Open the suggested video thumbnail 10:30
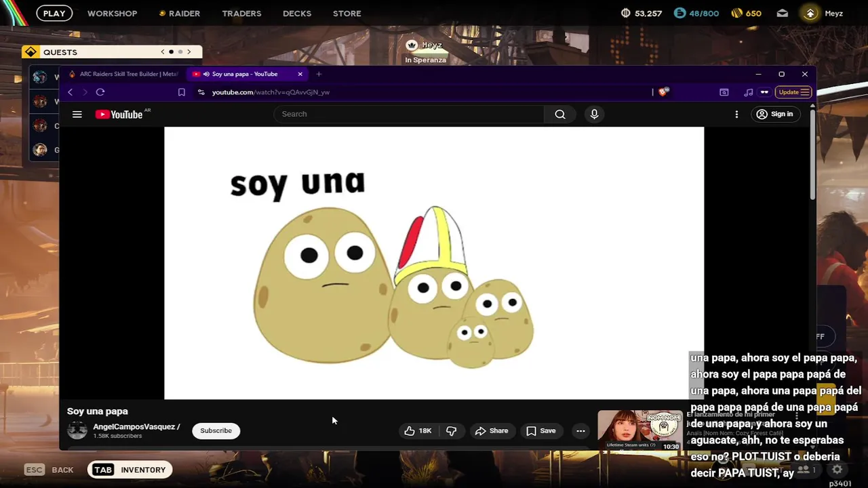 (x=639, y=430)
